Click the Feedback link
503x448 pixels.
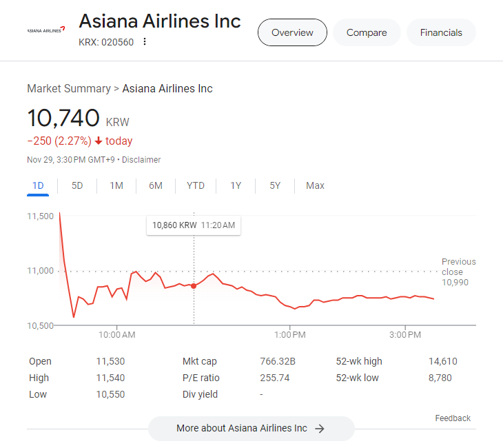point(453,418)
